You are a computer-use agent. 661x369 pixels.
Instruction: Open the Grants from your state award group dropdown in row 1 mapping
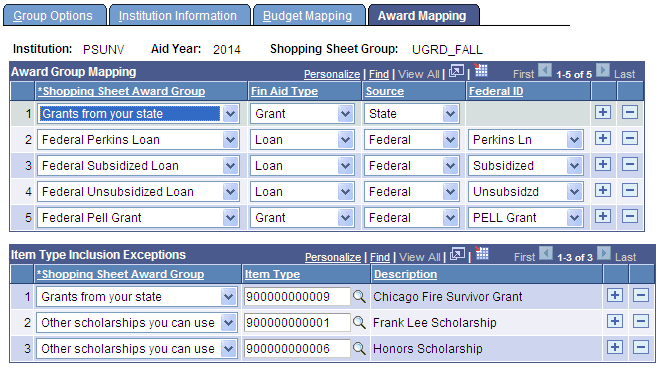[x=231, y=114]
